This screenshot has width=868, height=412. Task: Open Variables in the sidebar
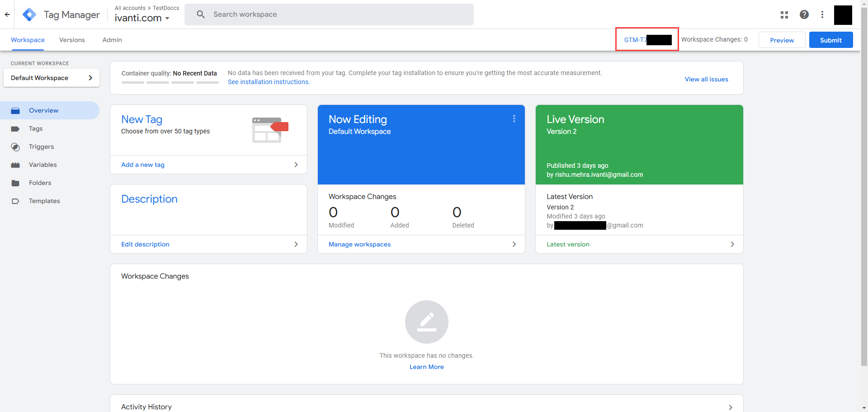(42, 165)
